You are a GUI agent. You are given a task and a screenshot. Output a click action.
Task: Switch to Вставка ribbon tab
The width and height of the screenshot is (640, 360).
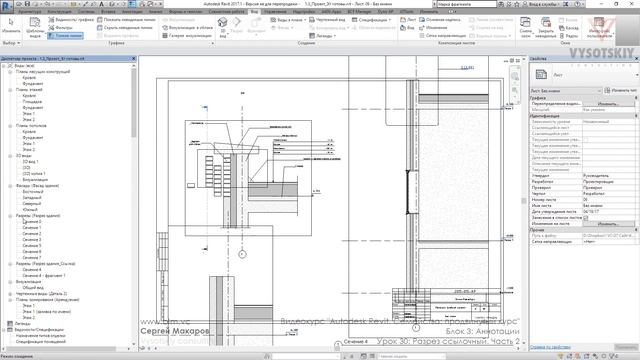tap(108, 12)
